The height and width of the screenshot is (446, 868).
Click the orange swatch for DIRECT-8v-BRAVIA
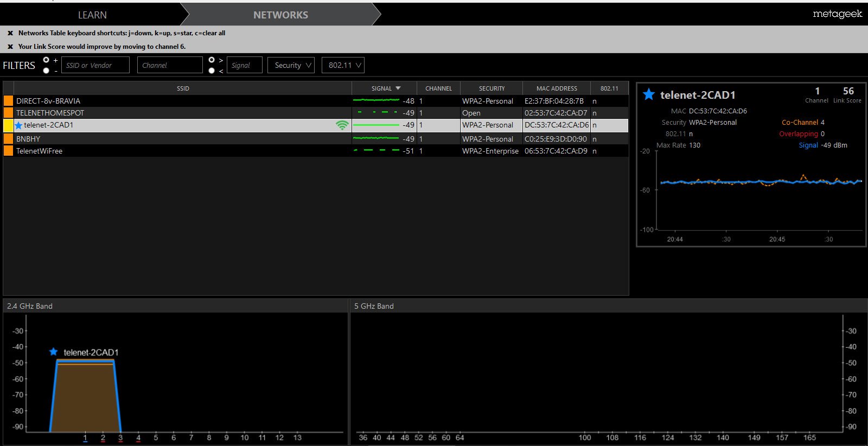[x=8, y=100]
